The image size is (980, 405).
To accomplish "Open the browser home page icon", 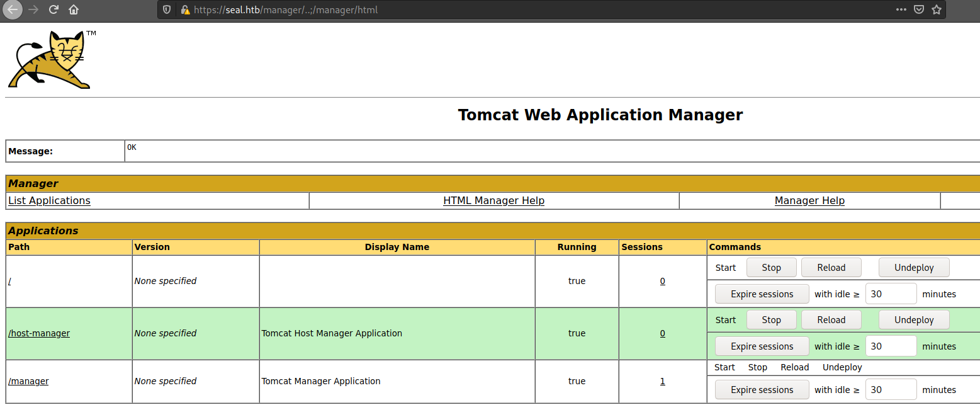I will [74, 9].
